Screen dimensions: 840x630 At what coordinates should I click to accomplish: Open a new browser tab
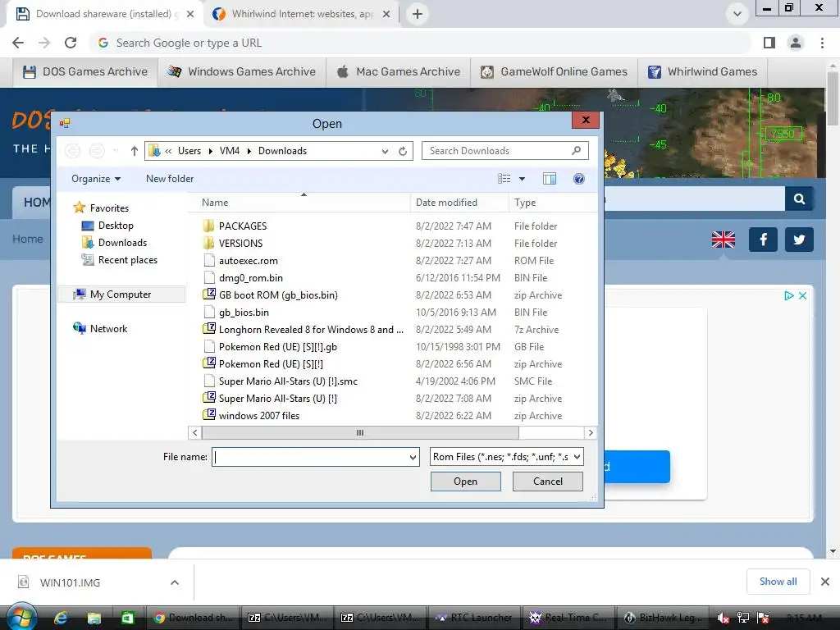click(418, 14)
